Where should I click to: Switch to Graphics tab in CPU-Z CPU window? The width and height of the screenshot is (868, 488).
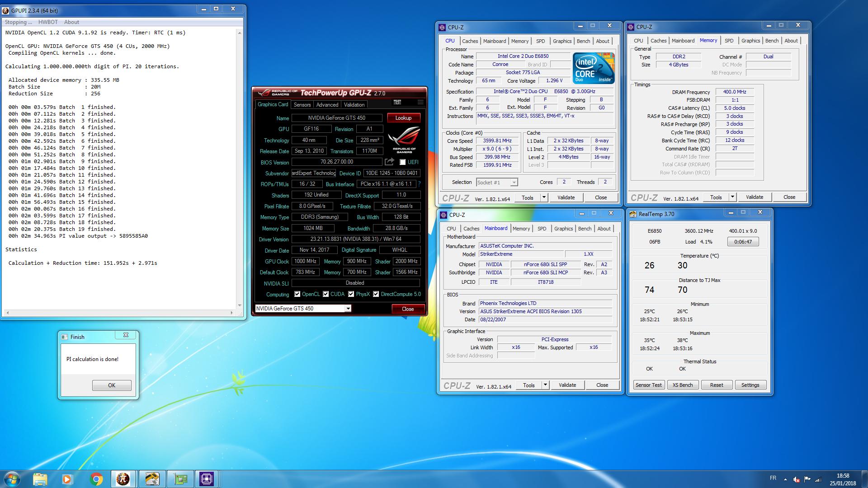click(x=562, y=41)
